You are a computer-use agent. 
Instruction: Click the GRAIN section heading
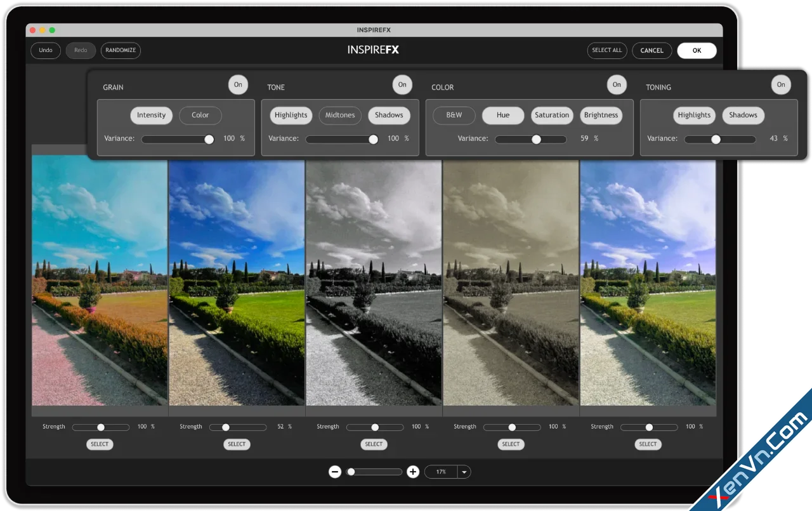pyautogui.click(x=113, y=88)
